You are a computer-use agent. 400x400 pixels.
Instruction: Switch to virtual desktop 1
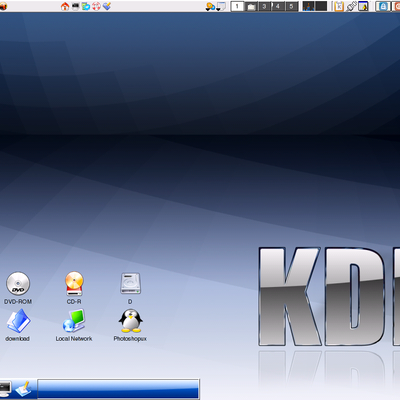click(237, 6)
